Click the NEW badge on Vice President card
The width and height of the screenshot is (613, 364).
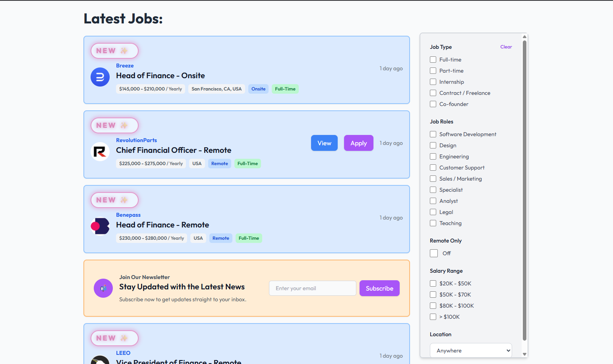[x=114, y=338]
